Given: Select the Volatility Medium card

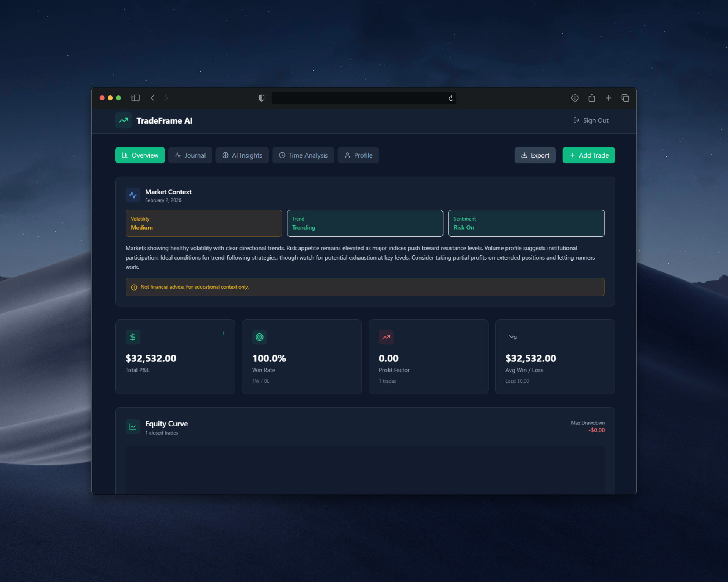Looking at the screenshot, I should coord(203,223).
